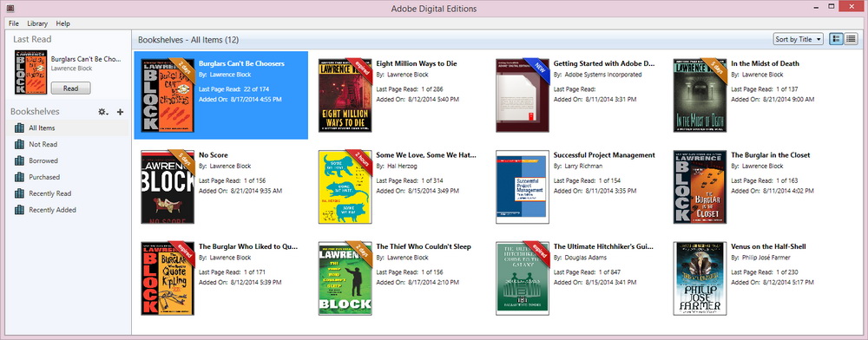Open the bookshelf options gear menu
Screen dimensions: 868x340
coord(103,112)
